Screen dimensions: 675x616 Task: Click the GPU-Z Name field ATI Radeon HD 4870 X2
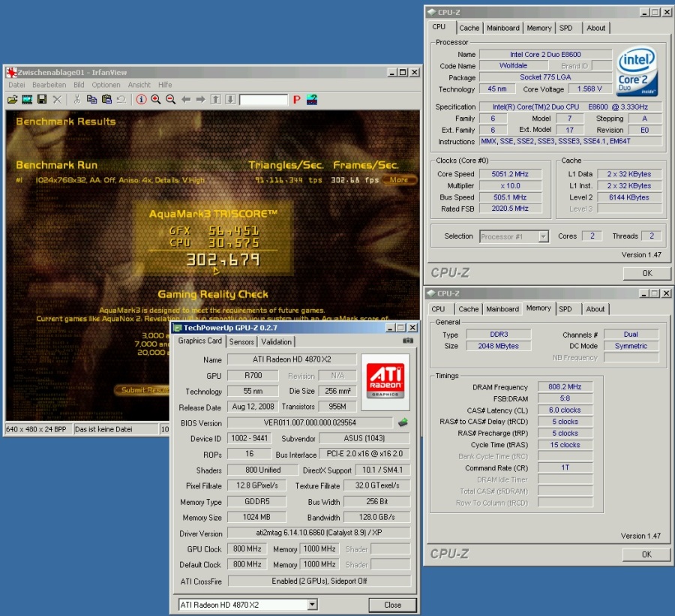pyautogui.click(x=292, y=359)
